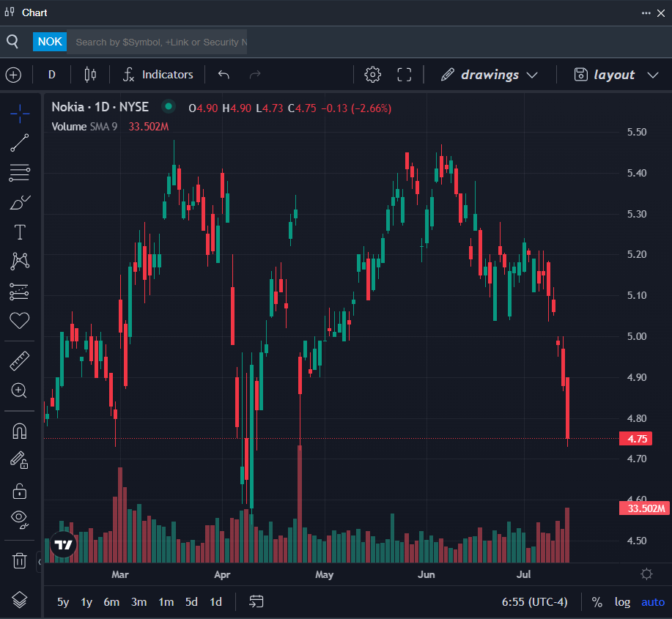
Task: Open chart settings gear
Action: click(372, 75)
